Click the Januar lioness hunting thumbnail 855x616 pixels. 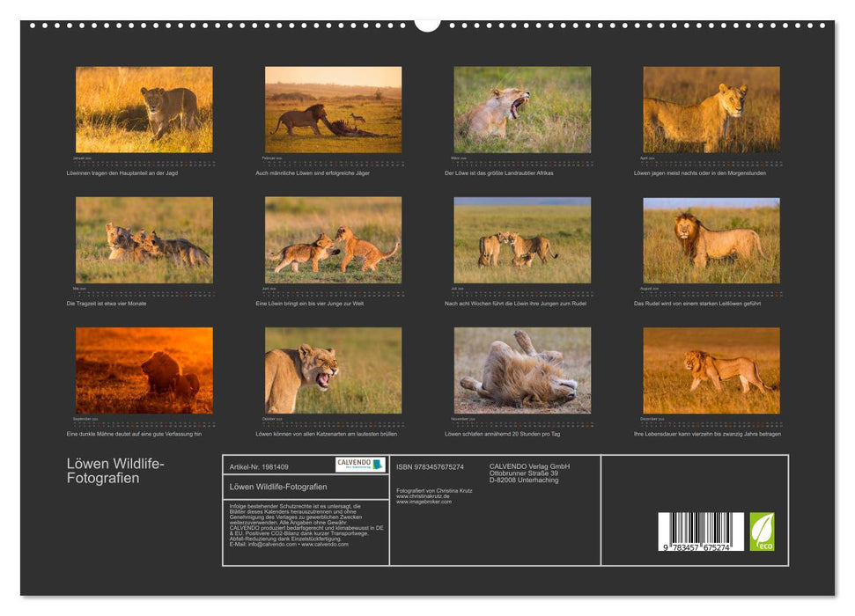(141, 109)
